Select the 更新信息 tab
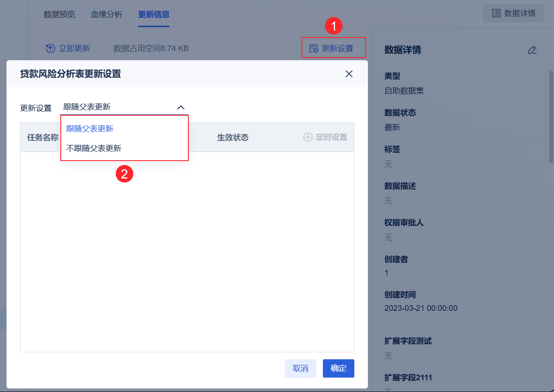This screenshot has width=554, height=392. (x=154, y=14)
